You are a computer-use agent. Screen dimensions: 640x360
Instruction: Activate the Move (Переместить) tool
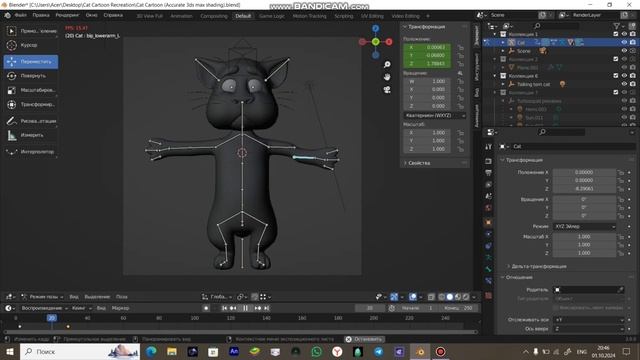31,62
